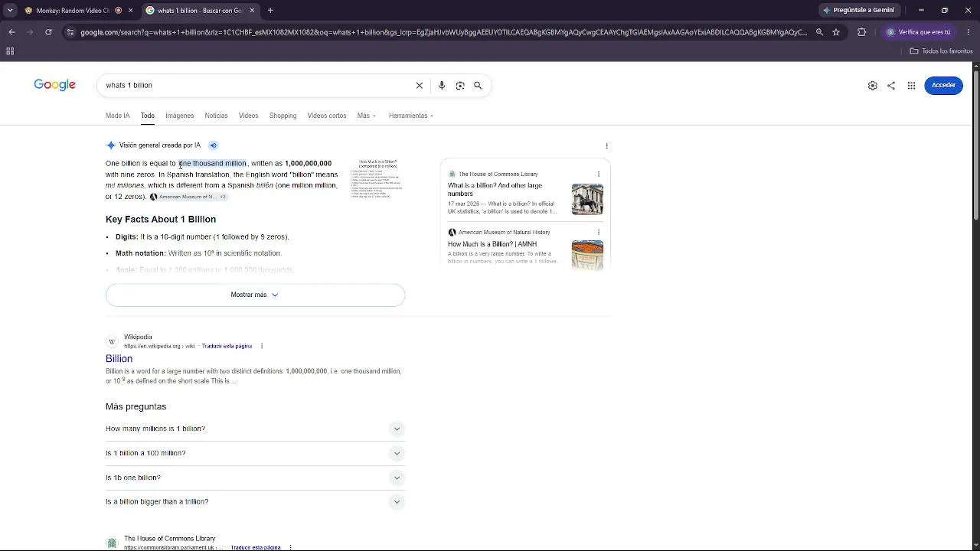Open Google quick settings gear icon
Viewport: 980px width, 551px height.
point(872,86)
